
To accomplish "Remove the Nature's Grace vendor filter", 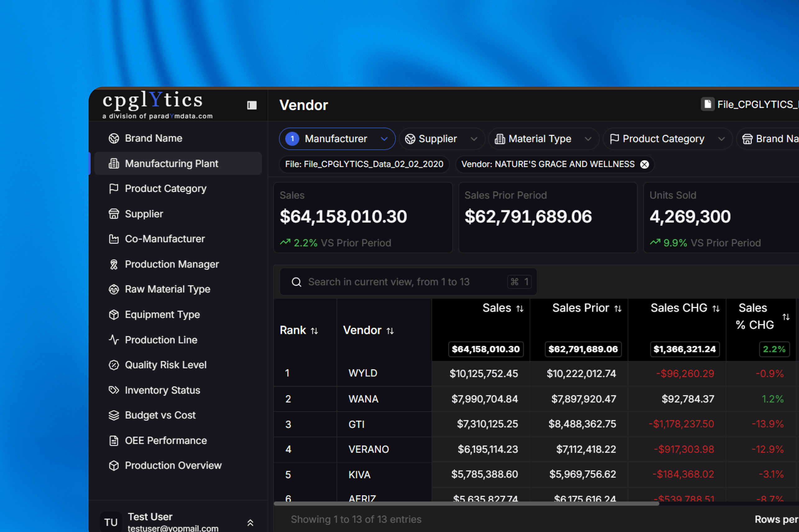I will tap(644, 165).
